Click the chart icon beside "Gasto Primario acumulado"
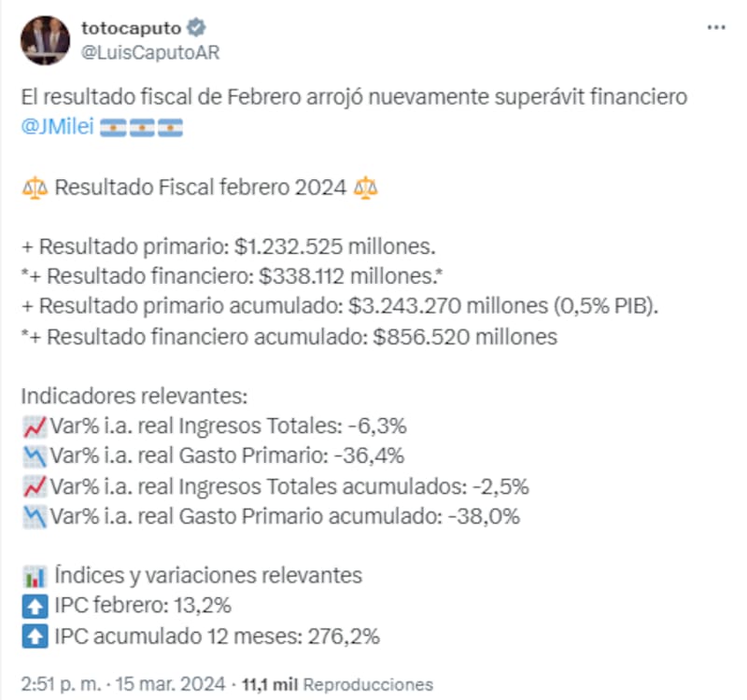The height and width of the screenshot is (700, 747). (x=34, y=516)
